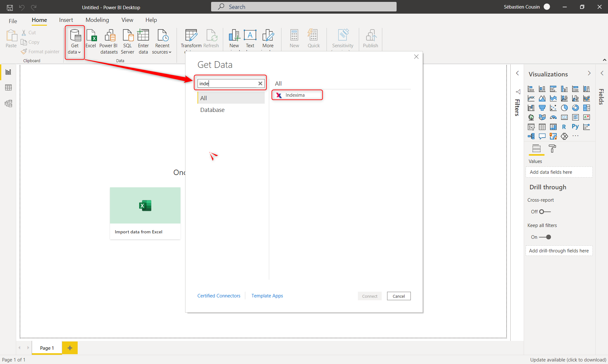608x364 pixels.
Task: Click Import data from Excel card
Action: click(145, 213)
